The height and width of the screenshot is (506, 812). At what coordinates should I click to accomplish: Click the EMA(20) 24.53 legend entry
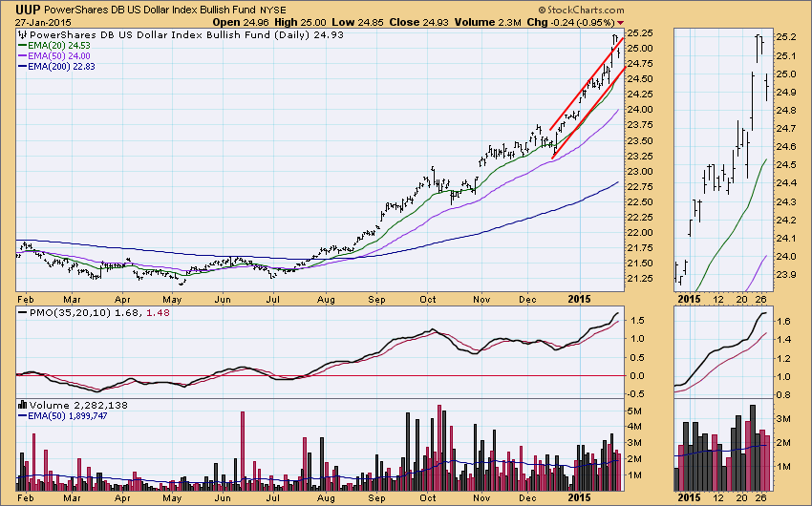point(59,46)
